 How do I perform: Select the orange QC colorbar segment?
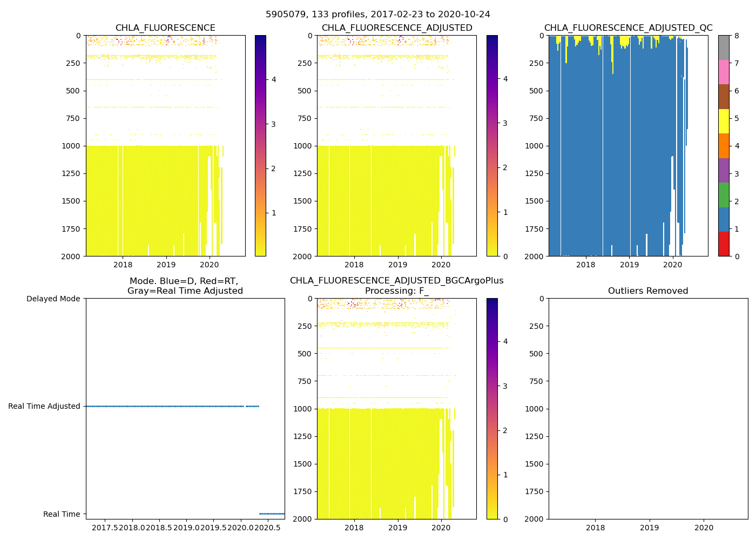click(x=724, y=146)
